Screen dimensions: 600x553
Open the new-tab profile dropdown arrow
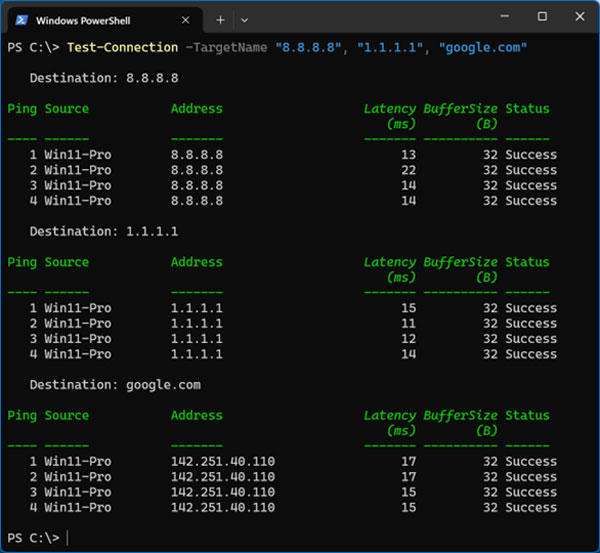click(244, 20)
